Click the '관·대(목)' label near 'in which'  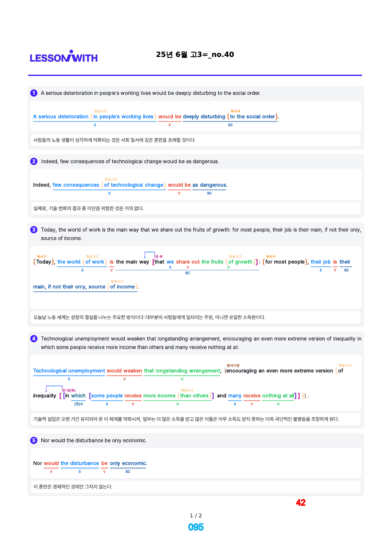69,390
